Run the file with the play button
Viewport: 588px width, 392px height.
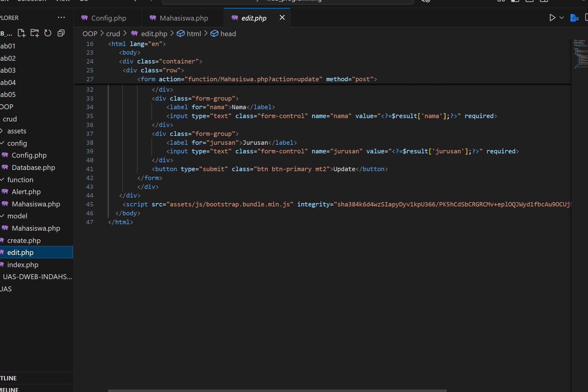552,18
